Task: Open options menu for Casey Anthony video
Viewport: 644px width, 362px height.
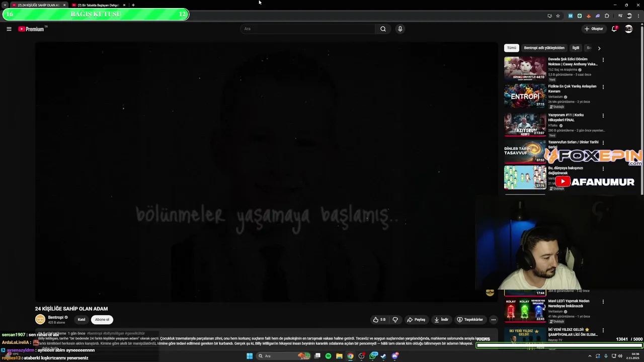Action: pyautogui.click(x=603, y=60)
